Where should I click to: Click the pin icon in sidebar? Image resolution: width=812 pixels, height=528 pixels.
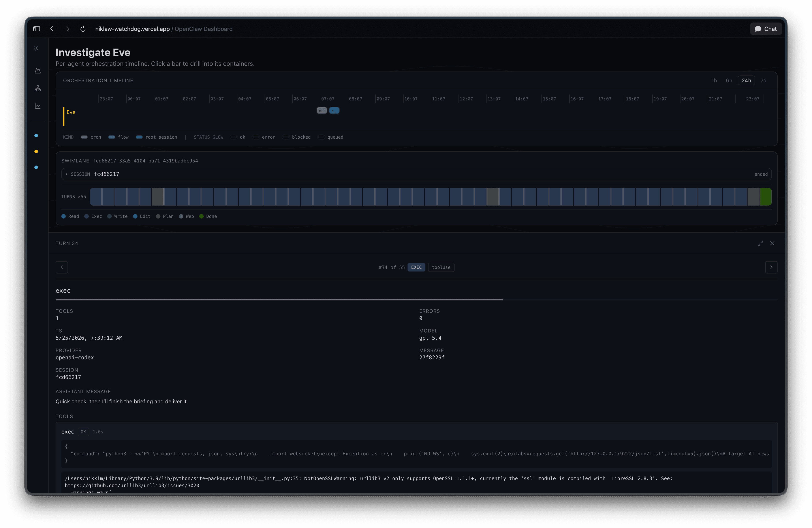tap(36, 49)
